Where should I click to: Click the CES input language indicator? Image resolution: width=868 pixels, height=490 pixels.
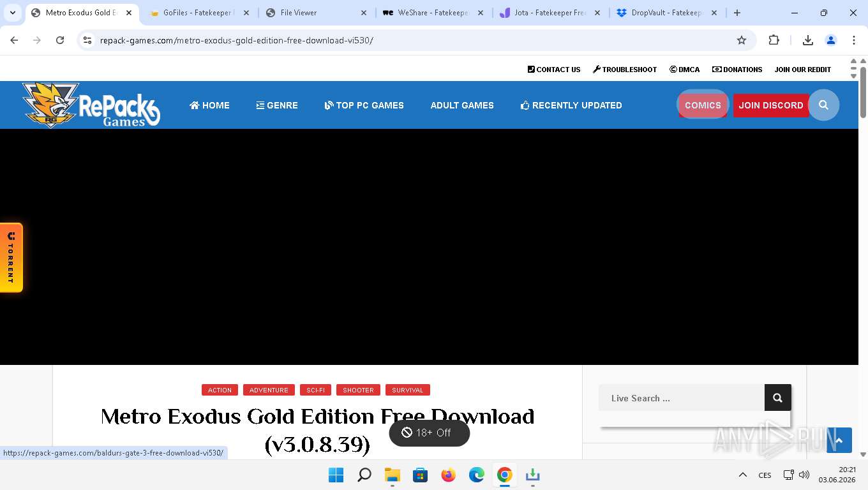tap(765, 475)
